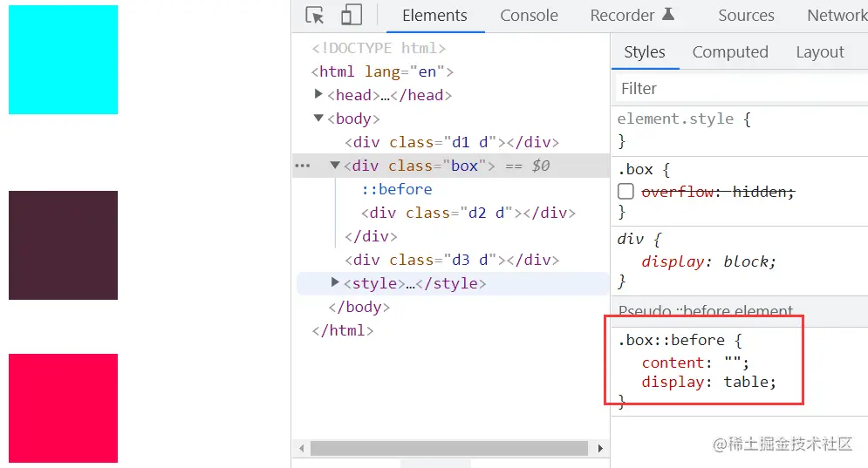Click the display: block declaration
Screen dimensions: 868x468
coord(709,261)
